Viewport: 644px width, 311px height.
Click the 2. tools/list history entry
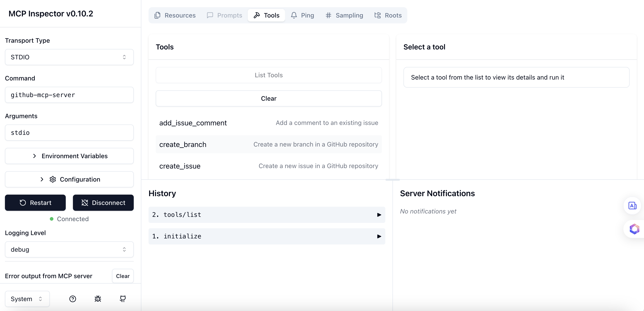(267, 215)
